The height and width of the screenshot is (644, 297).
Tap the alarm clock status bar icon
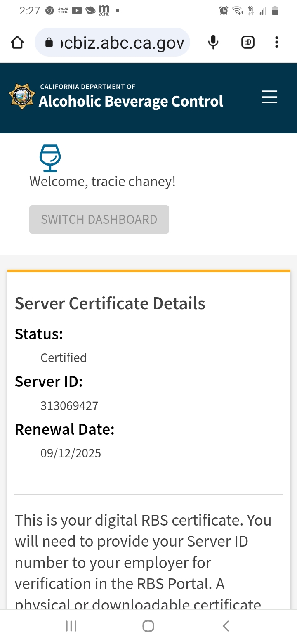[224, 11]
